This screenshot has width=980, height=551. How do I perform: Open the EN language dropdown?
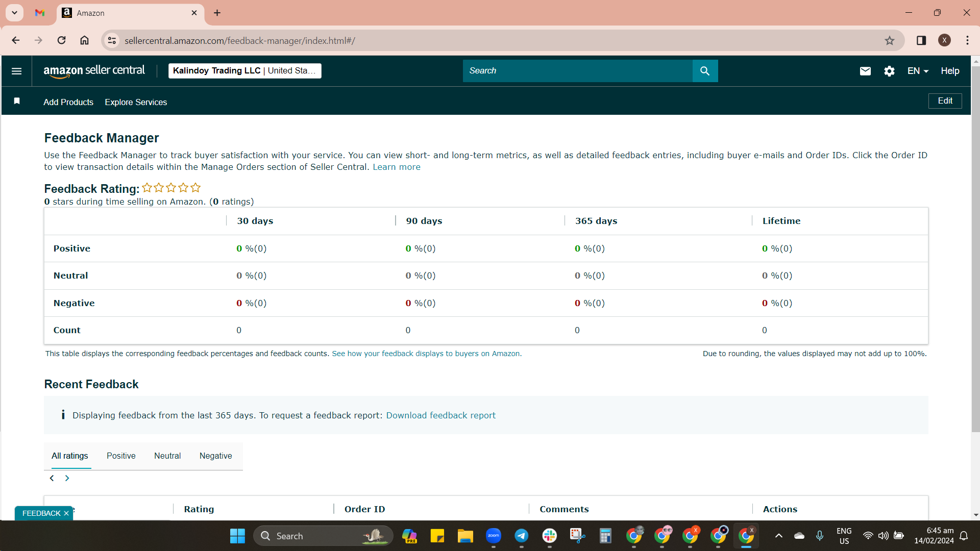tap(918, 71)
